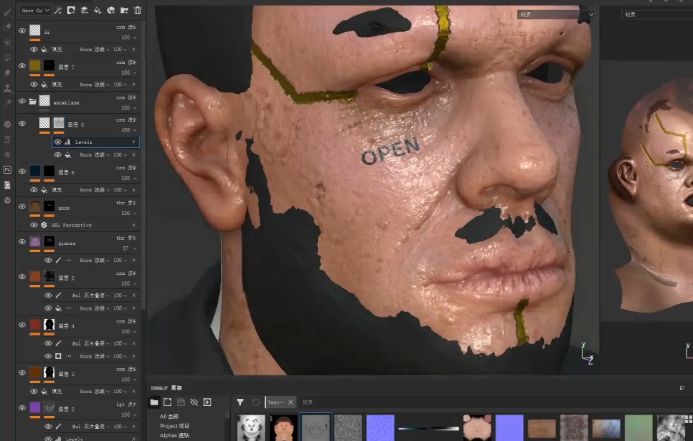Click the yellow color swatch of layer 7
Viewport: 693px width, 441px height.
coord(35,65)
